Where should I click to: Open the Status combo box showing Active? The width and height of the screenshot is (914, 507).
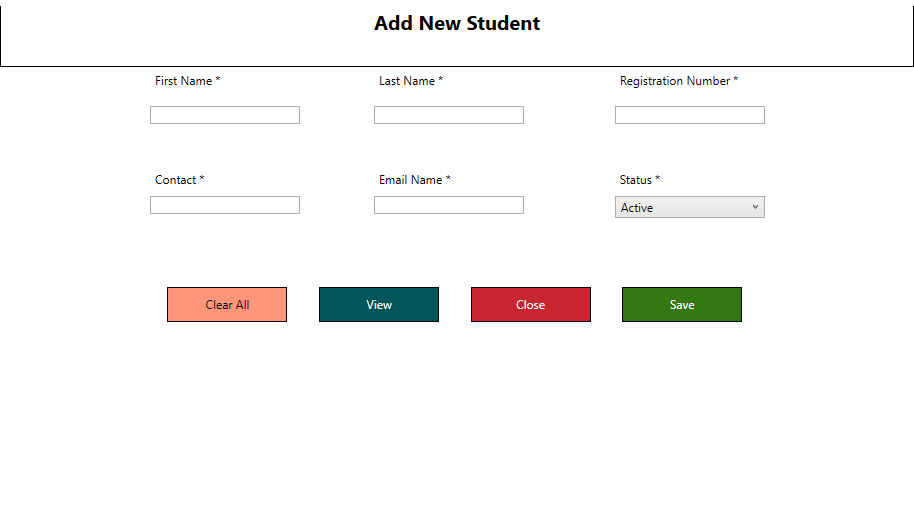[x=690, y=207]
